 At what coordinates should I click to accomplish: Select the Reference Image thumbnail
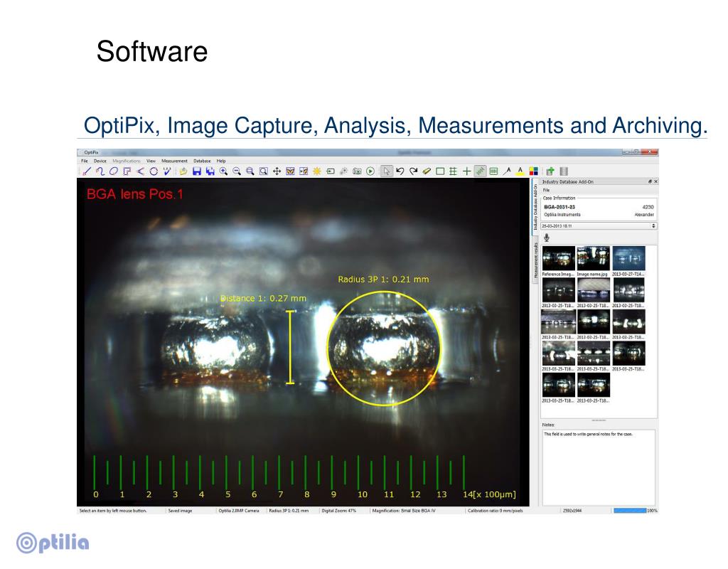[x=558, y=259]
